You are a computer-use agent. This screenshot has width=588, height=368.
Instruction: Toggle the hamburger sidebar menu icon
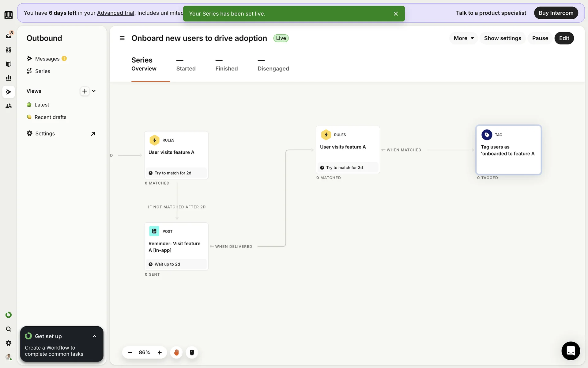tap(122, 38)
